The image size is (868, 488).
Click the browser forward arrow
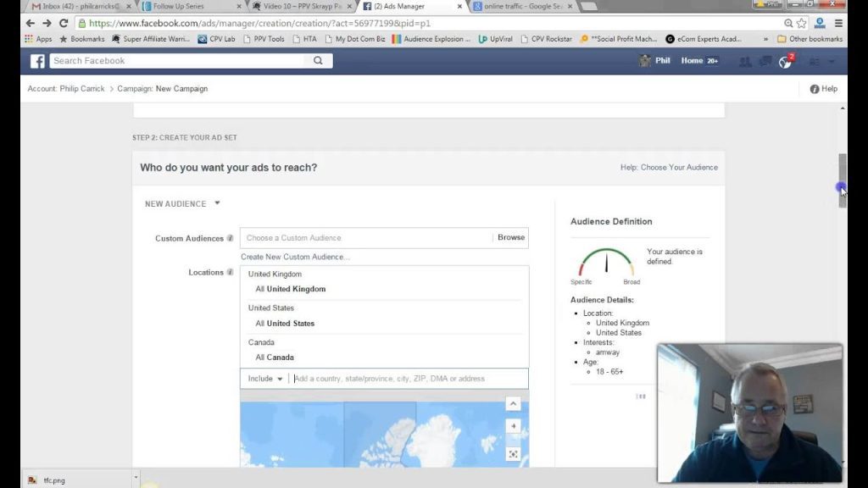click(x=47, y=23)
